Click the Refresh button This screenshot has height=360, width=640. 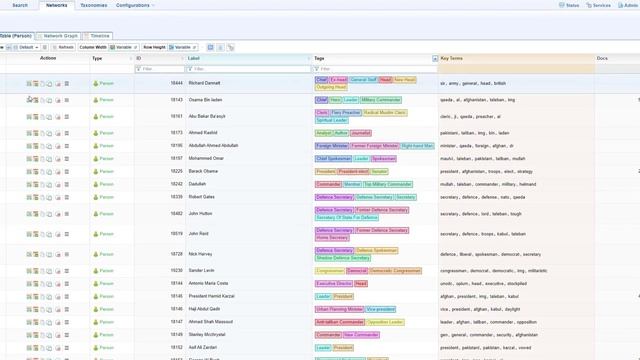tap(63, 47)
